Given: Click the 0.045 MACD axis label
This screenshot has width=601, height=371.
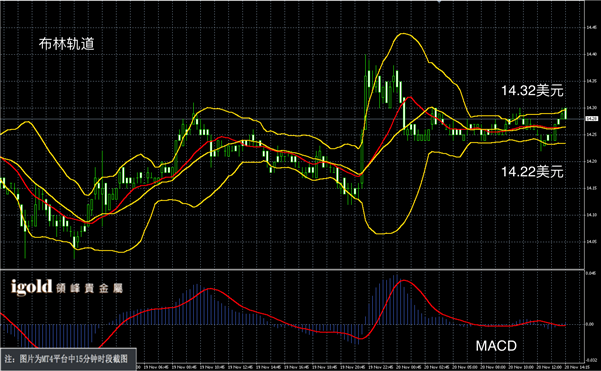Looking at the screenshot, I should 591,273.
